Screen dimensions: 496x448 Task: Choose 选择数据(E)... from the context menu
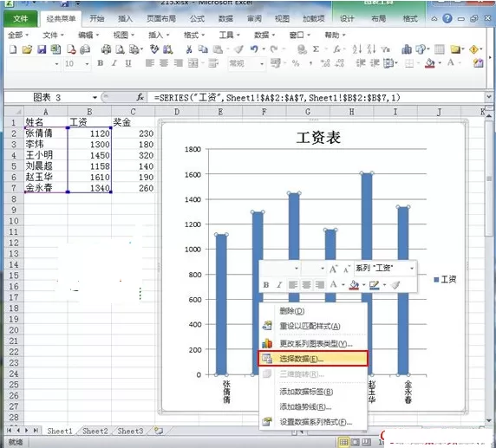pos(313,359)
